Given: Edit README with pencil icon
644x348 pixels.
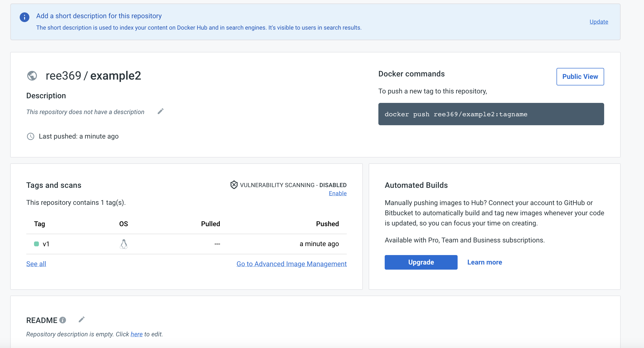Looking at the screenshot, I should pyautogui.click(x=81, y=320).
